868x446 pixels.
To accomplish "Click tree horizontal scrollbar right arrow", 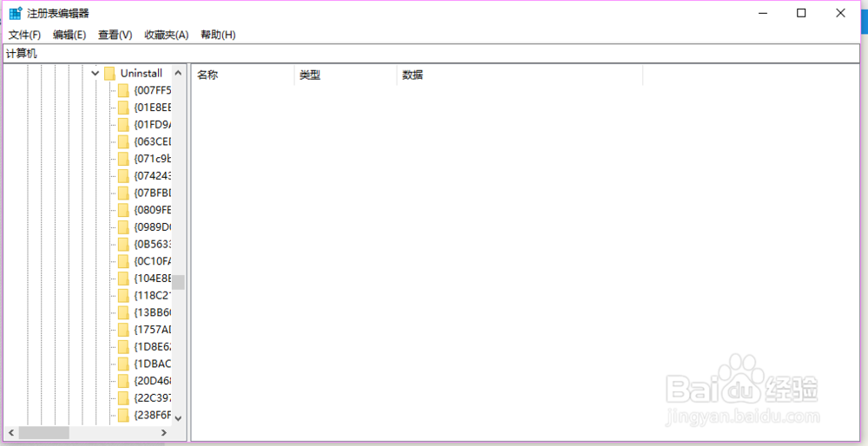I will pyautogui.click(x=164, y=432).
